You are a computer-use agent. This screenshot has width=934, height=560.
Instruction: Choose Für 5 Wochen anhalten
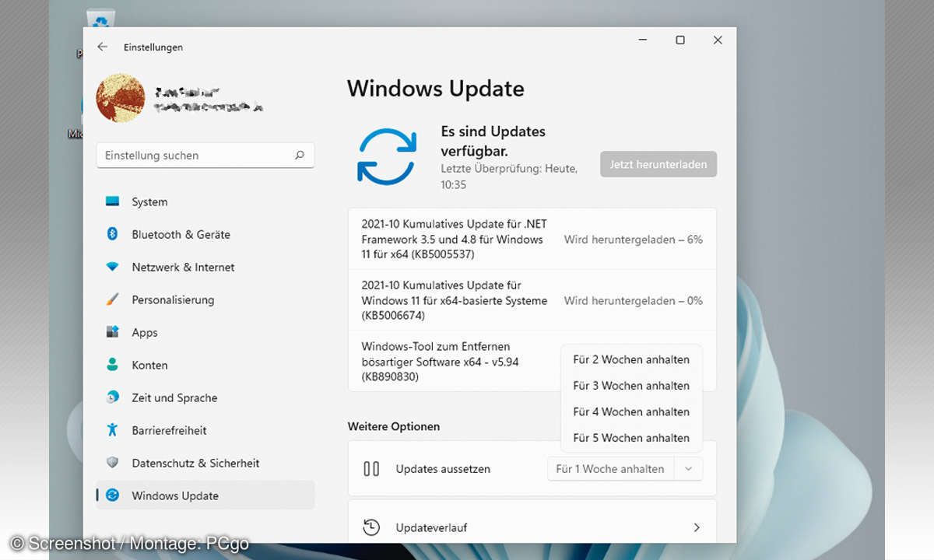(x=631, y=438)
